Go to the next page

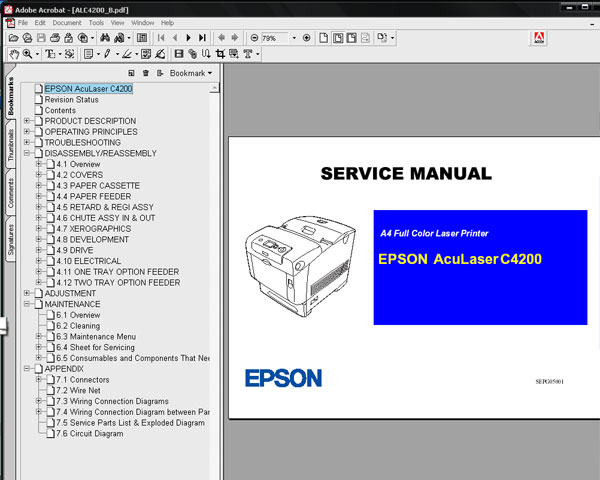(x=188, y=38)
